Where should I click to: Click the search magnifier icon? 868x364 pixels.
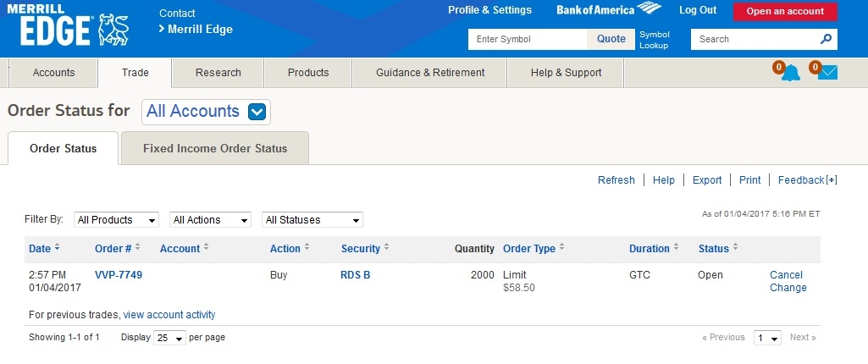point(826,39)
